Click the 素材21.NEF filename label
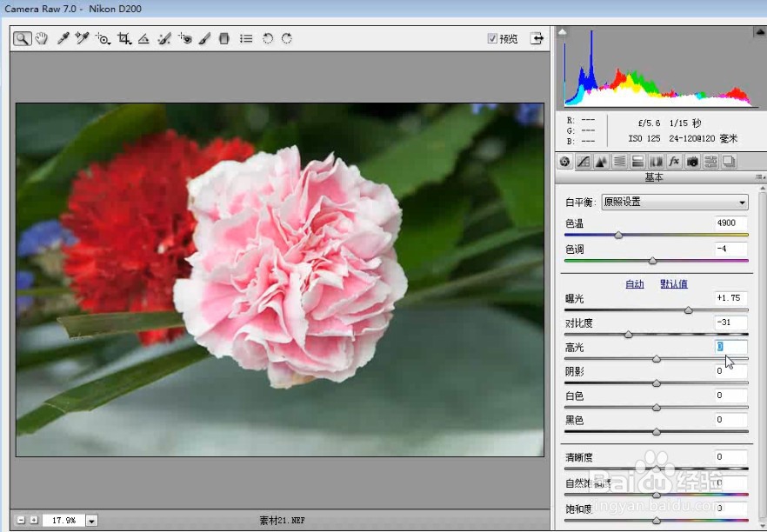The width and height of the screenshot is (767, 532). (x=283, y=520)
